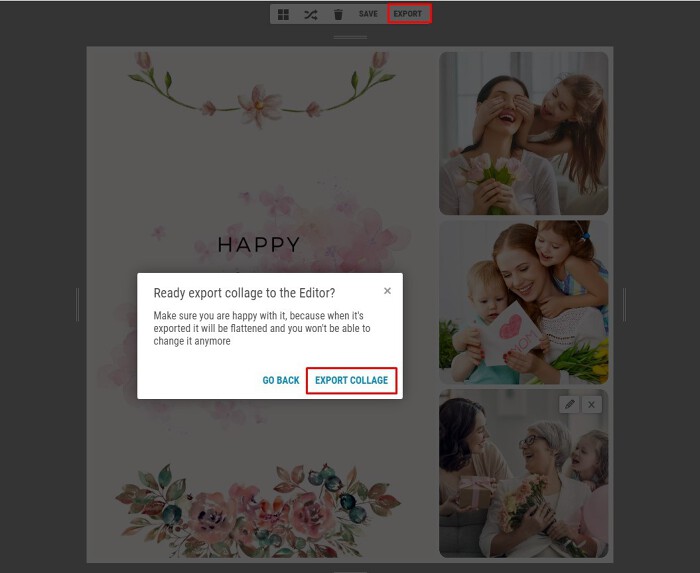Grab the top canvas resize handle
This screenshot has width=700, height=573.
pos(350,37)
